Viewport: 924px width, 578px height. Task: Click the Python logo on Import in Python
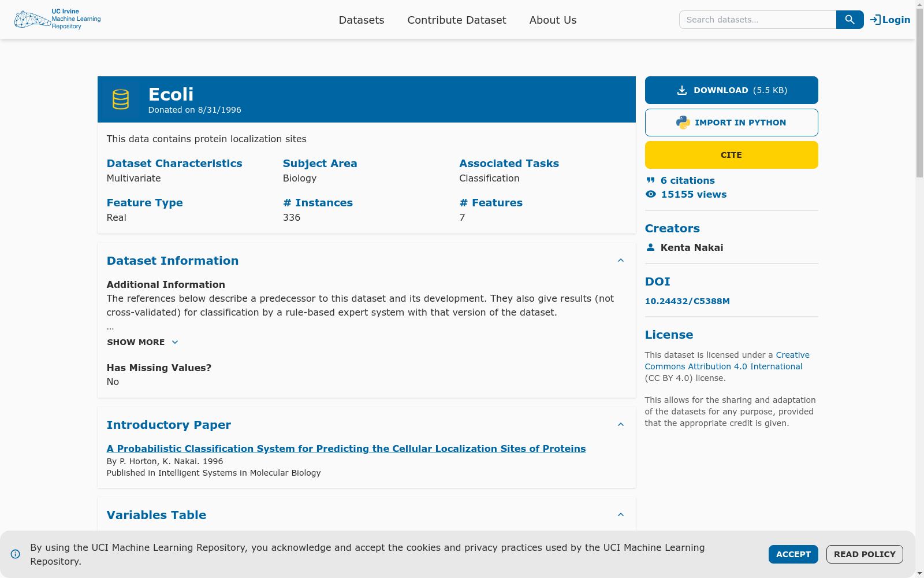coord(682,122)
